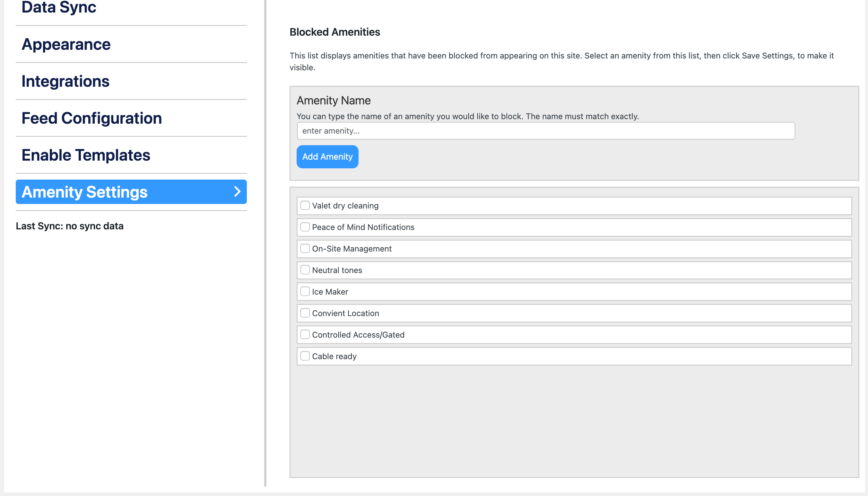This screenshot has height=496, width=868.
Task: Toggle the Peace of Mind Notifications checkbox
Action: point(305,227)
